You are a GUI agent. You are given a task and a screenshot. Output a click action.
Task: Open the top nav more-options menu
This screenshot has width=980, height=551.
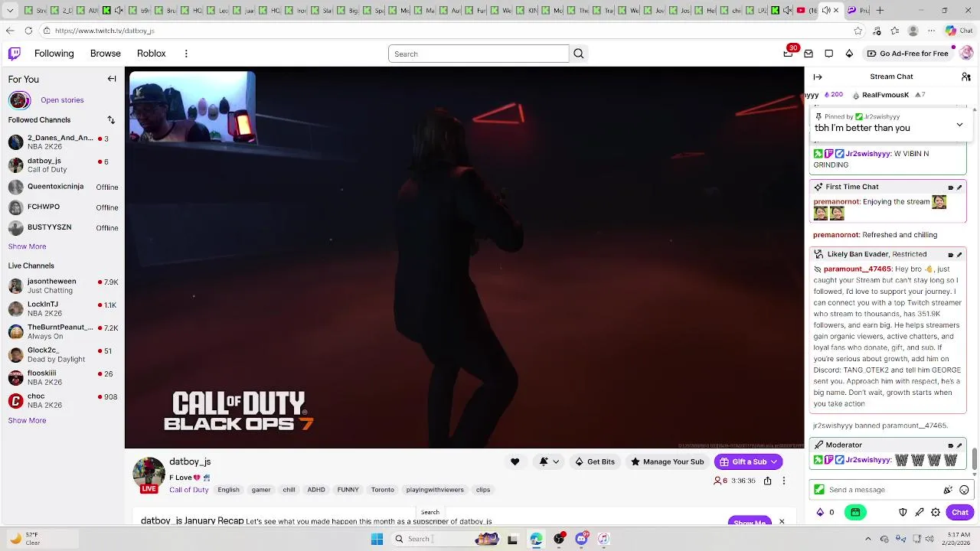coord(186,54)
